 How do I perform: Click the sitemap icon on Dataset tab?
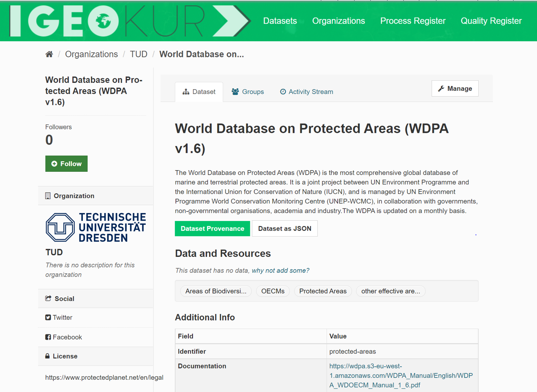186,92
